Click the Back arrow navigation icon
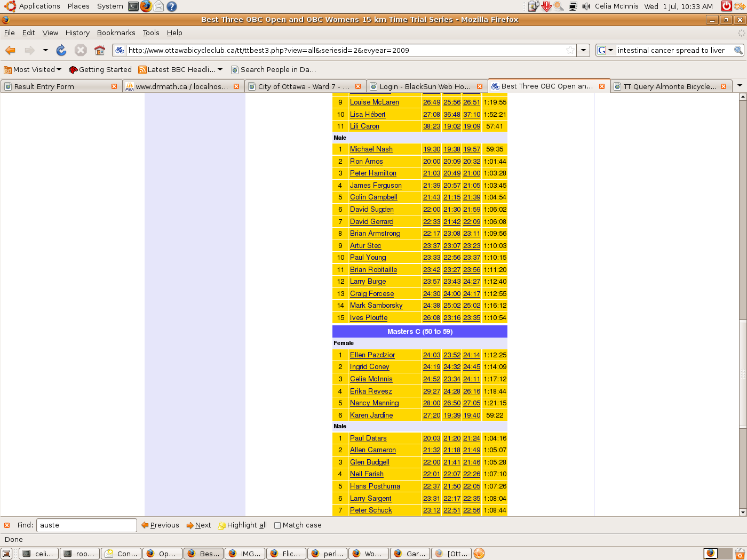The height and width of the screenshot is (560, 747). click(10, 50)
